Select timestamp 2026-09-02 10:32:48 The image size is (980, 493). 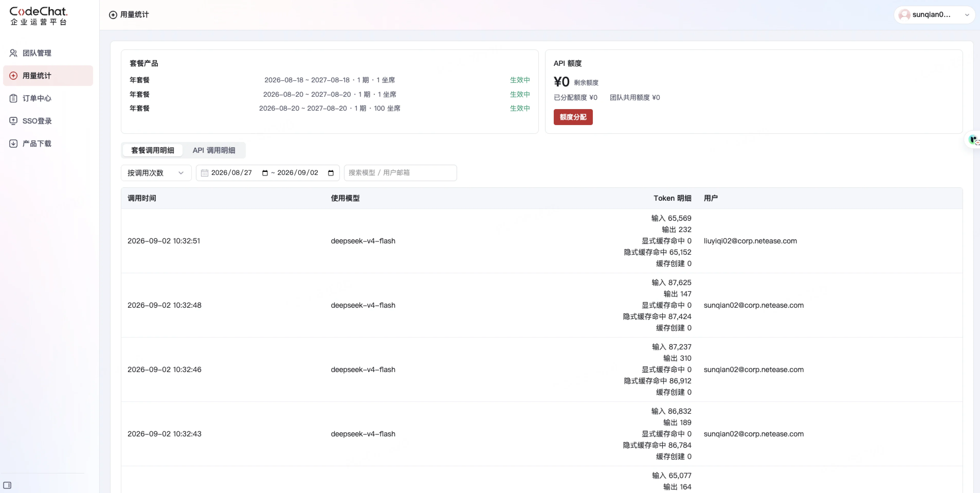coord(164,305)
